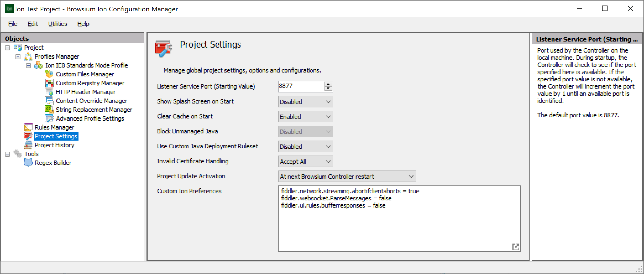Open the Regex Builder tool

(x=53, y=162)
